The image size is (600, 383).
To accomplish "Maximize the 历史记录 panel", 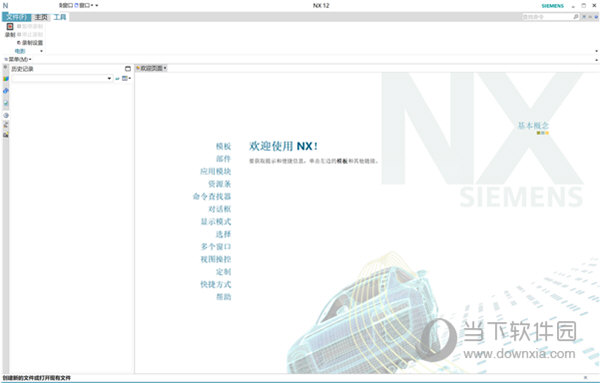I will pos(128,69).
